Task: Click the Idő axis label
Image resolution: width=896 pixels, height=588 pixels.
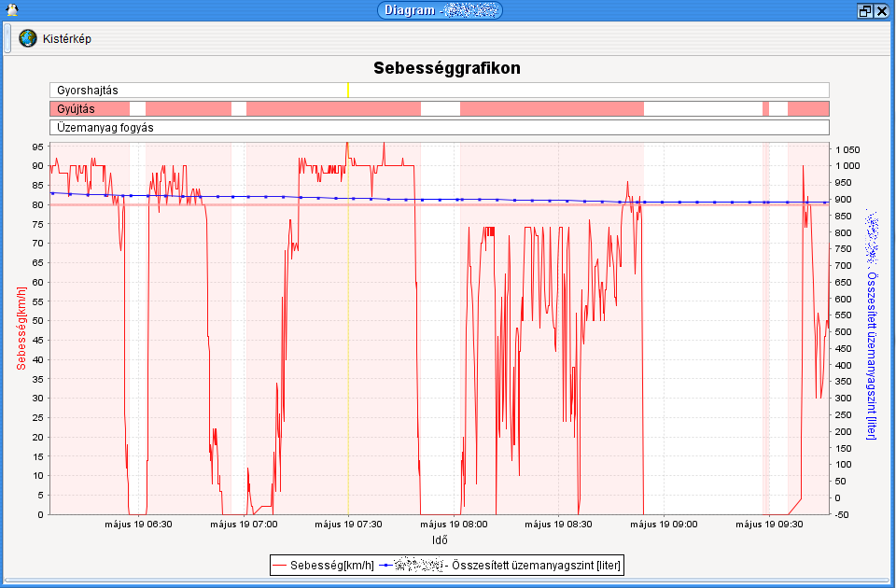Action: [440, 539]
